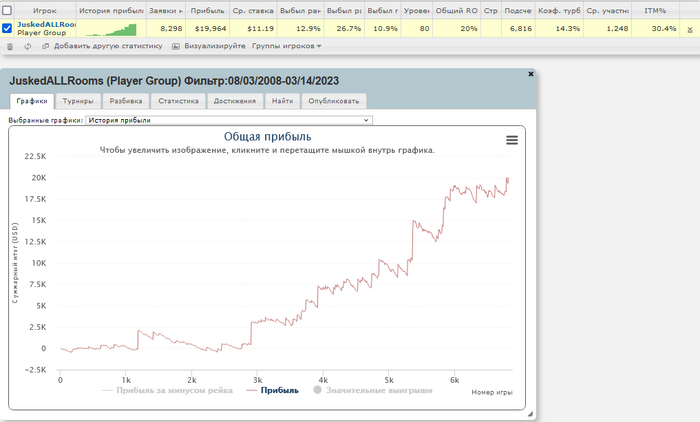Close the player group chart panel

pos(529,74)
